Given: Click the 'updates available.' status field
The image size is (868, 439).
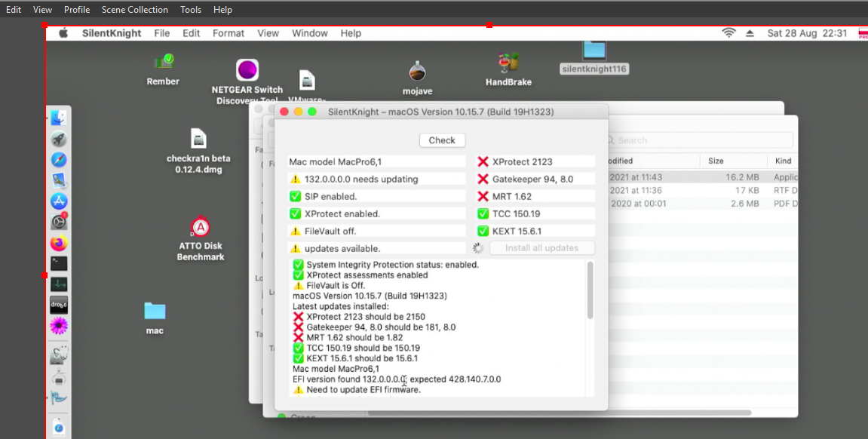Looking at the screenshot, I should (x=377, y=248).
